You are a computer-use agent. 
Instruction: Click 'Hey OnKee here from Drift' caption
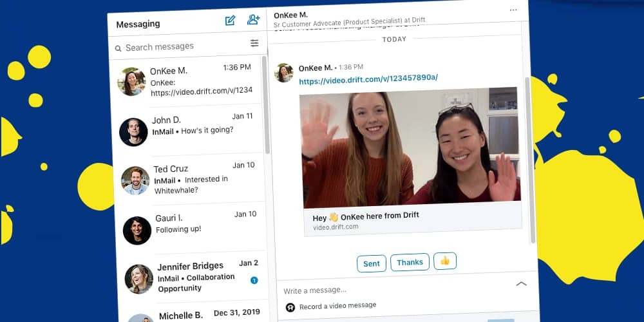pos(366,216)
